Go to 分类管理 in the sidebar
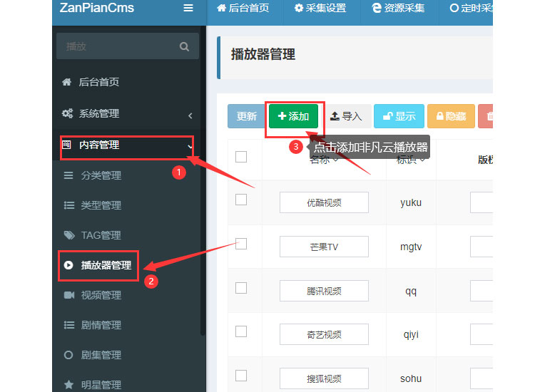This screenshot has height=392, width=545. pyautogui.click(x=101, y=175)
